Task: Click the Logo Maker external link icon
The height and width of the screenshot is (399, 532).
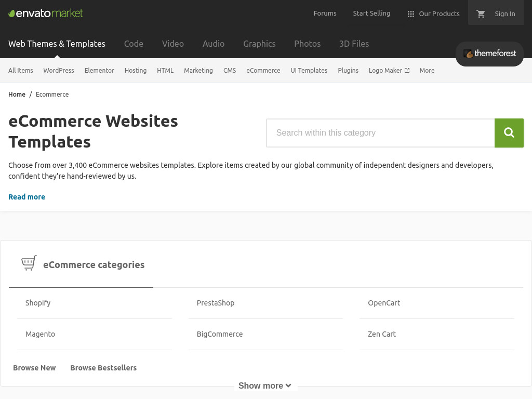Action: pyautogui.click(x=407, y=70)
